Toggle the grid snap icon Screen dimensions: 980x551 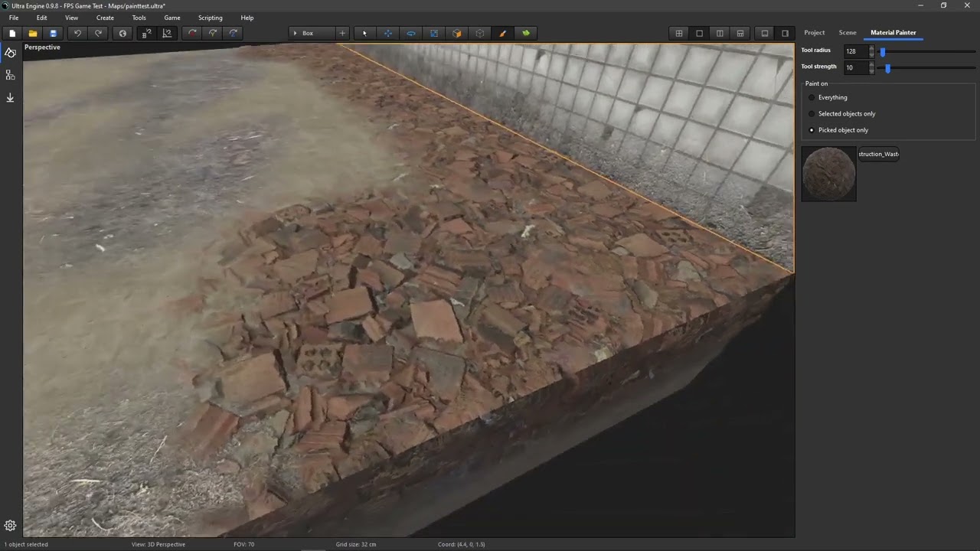147,33
